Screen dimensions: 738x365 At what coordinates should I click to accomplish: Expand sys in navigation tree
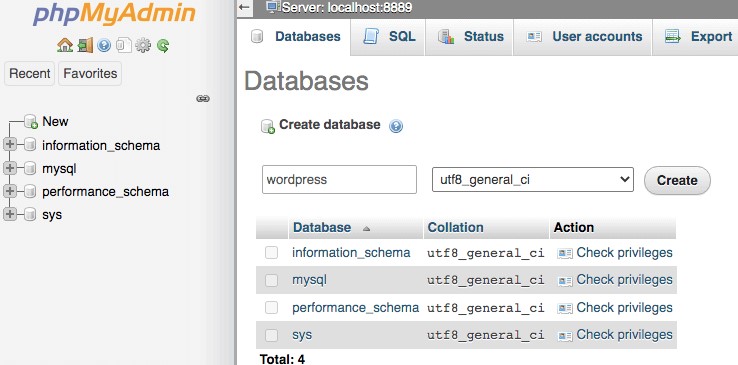[x=10, y=214]
